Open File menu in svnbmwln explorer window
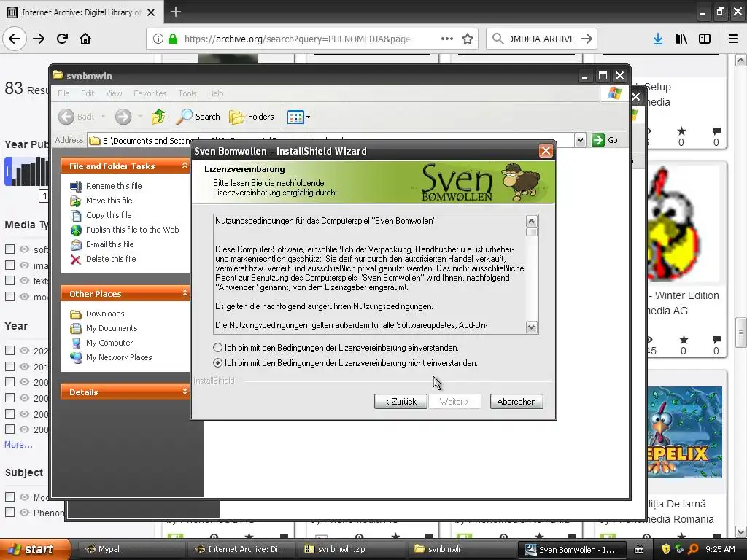The height and width of the screenshot is (560, 747). tap(63, 93)
